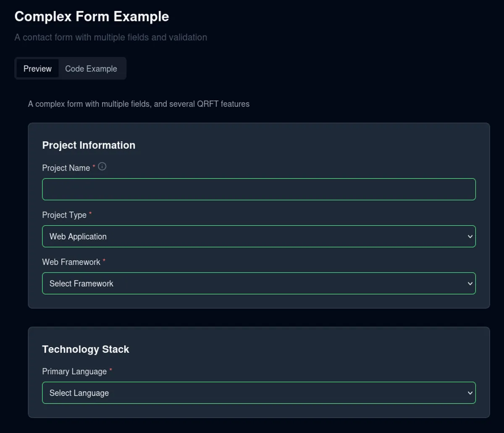Switch to the Code Example tab
This screenshot has height=433, width=504.
pos(91,68)
